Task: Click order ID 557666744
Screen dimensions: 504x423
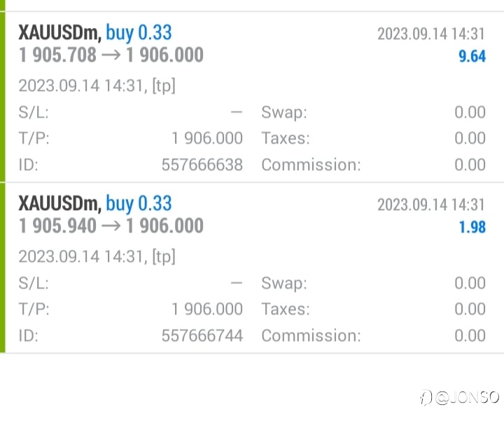Action: coord(202,335)
